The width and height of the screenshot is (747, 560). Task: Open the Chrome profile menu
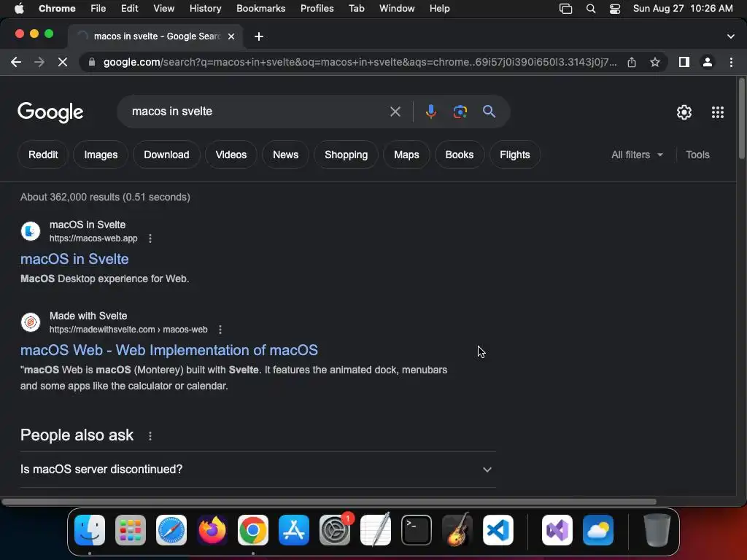point(708,62)
